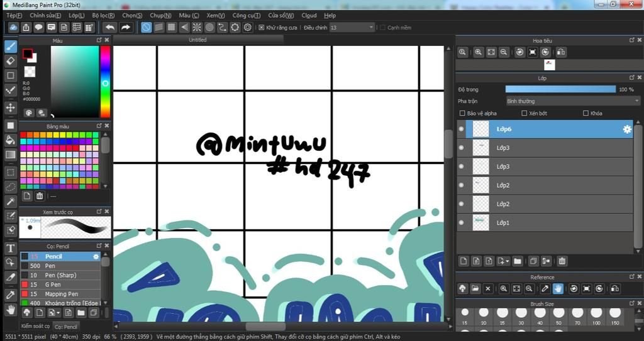Add new layer folder in Lớp panel
The image size is (644, 341).
(x=518, y=261)
